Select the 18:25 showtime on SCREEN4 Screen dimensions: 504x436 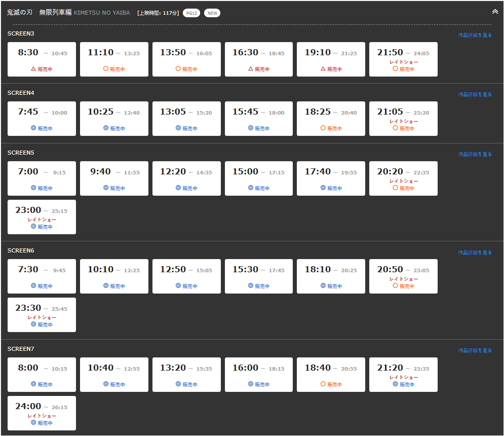[x=331, y=119]
